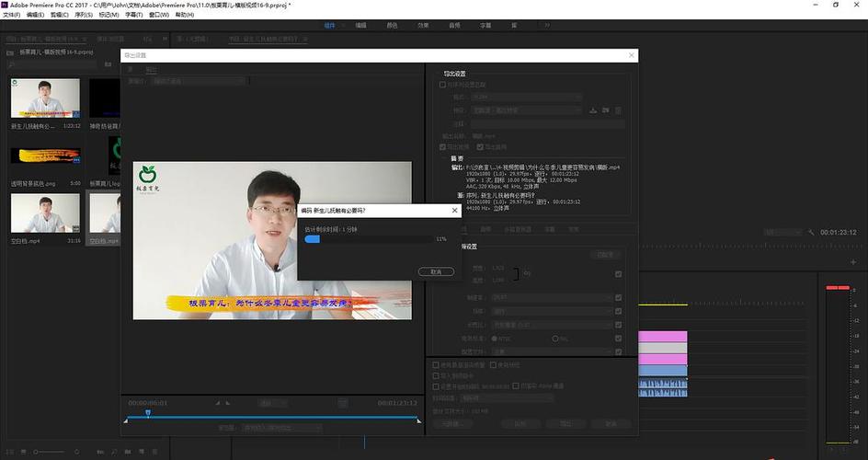This screenshot has height=460, width=868.
Task: Save the current export preset icon
Action: point(593,110)
